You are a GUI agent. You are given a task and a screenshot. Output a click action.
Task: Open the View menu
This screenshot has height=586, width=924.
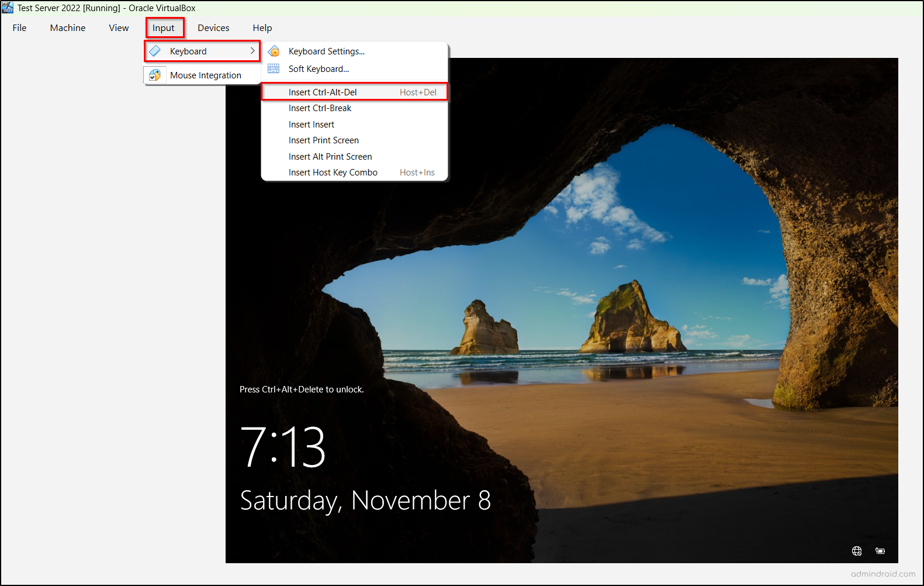(x=119, y=27)
